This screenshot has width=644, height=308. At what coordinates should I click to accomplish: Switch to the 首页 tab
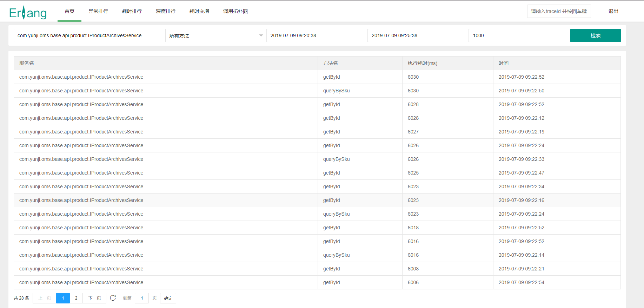pos(69,11)
